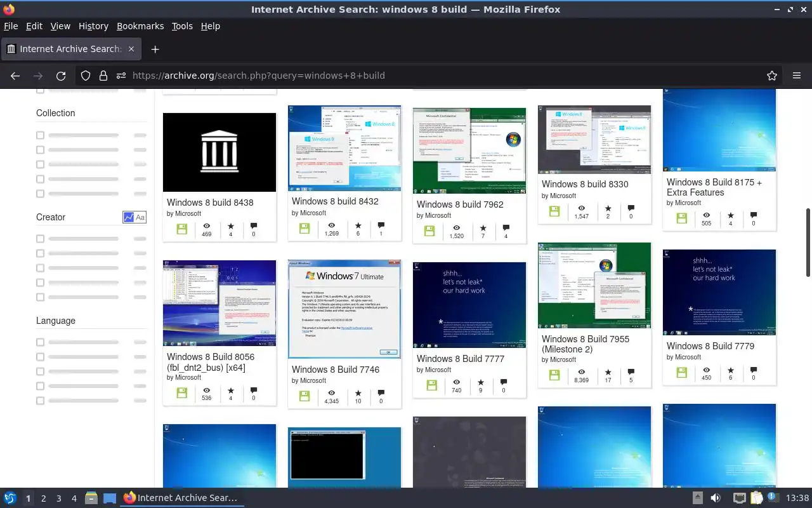812x508 pixels.
Task: Open shhh thumbnail of Windows 8 Build 7777
Action: (469, 305)
